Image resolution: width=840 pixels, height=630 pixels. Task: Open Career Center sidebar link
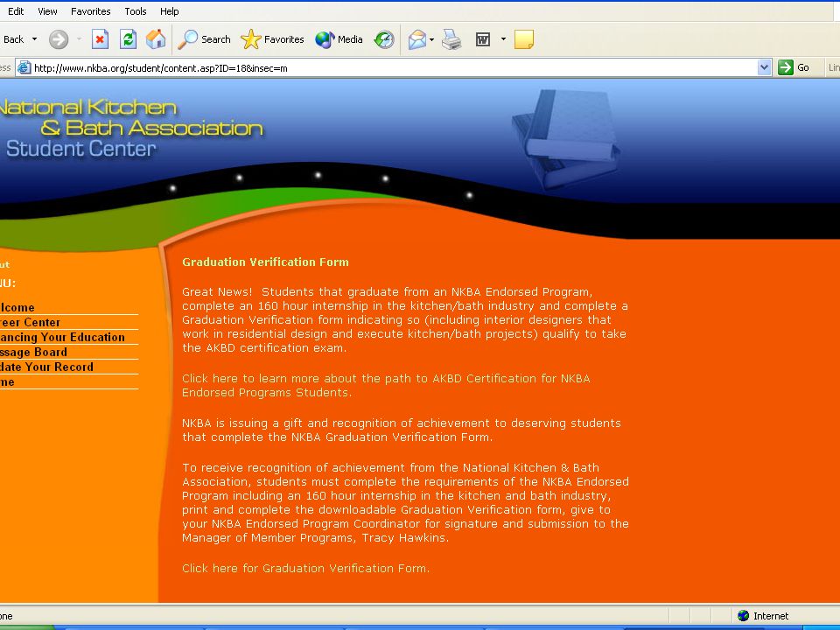[30, 323]
